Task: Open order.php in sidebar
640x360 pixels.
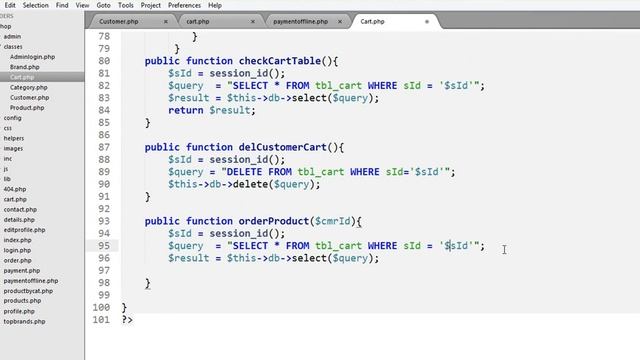Action: coord(18,260)
